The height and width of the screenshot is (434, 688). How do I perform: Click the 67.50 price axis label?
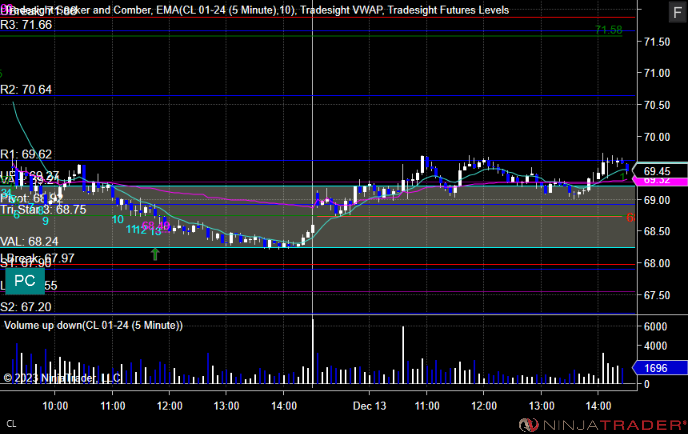click(657, 295)
